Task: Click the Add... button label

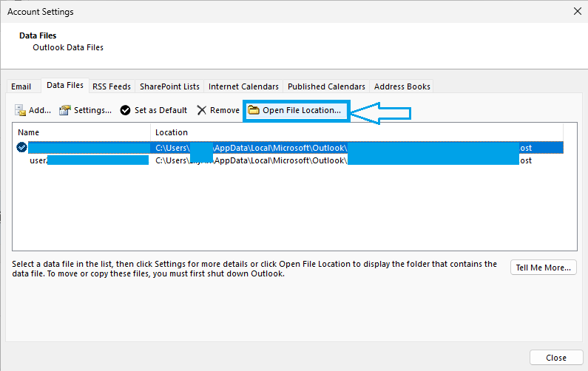Action: pyautogui.click(x=40, y=110)
